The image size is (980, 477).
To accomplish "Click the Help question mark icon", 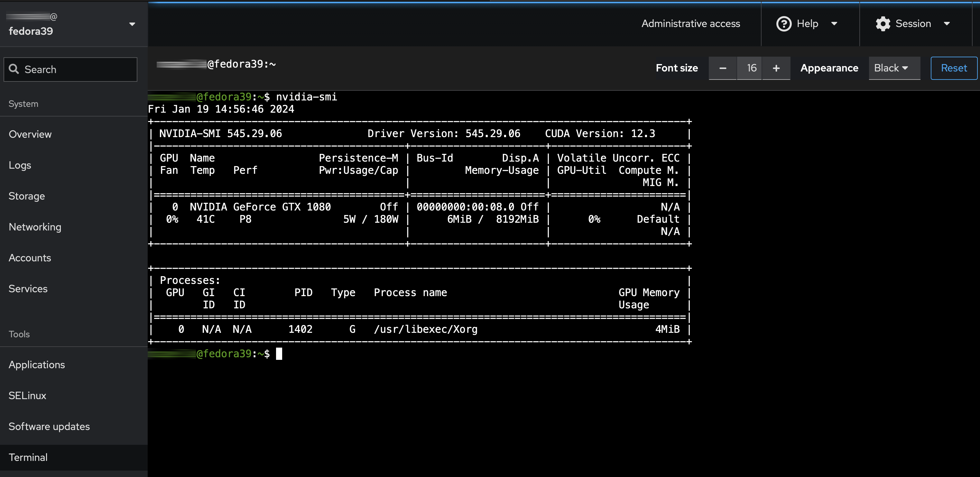I will pyautogui.click(x=784, y=23).
